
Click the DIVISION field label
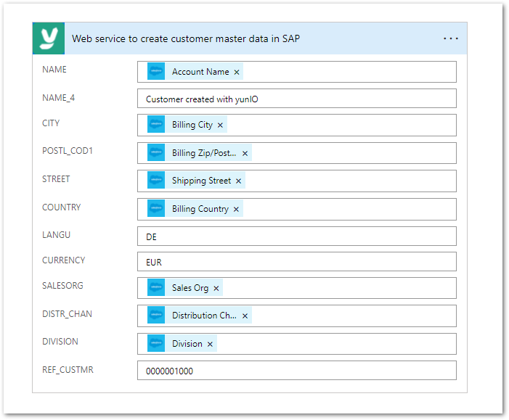[x=60, y=342]
